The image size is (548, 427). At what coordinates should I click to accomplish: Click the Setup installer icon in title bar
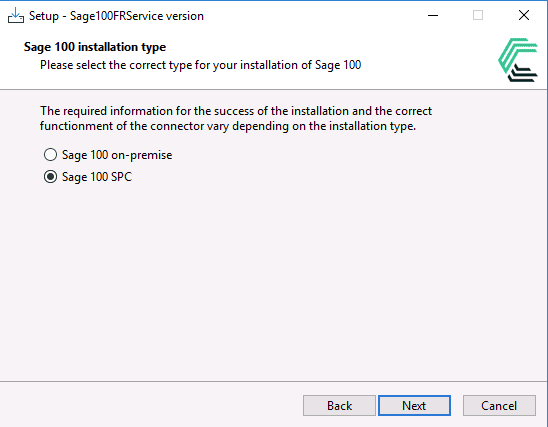(x=16, y=16)
